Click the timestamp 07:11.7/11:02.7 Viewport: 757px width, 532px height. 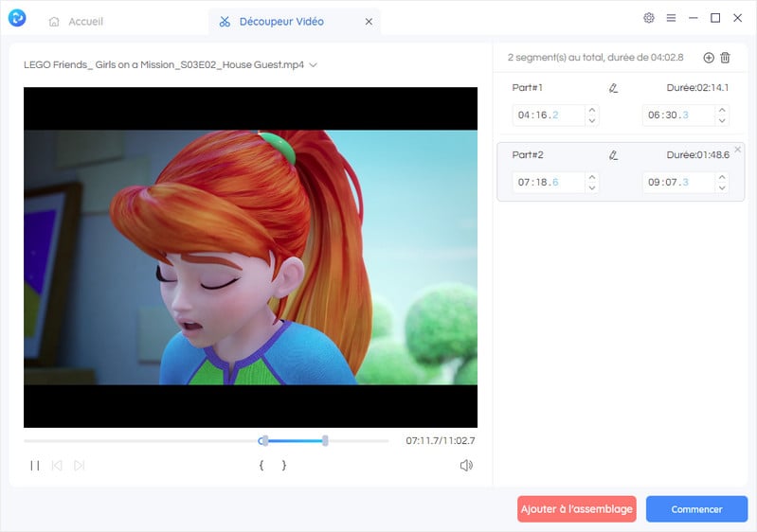[441, 441]
